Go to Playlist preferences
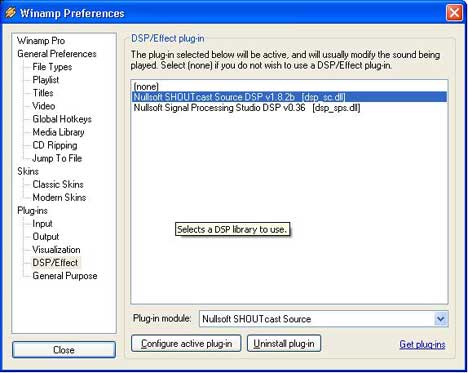 46,80
